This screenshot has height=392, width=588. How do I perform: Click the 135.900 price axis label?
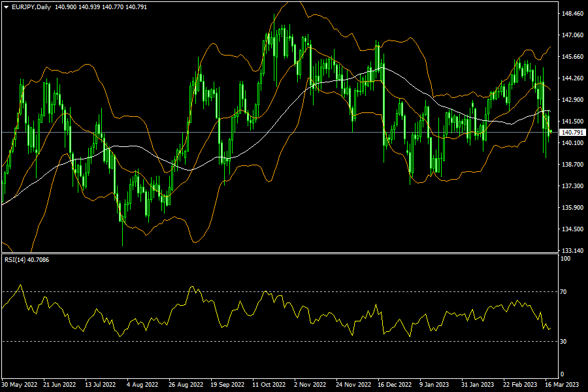572,208
